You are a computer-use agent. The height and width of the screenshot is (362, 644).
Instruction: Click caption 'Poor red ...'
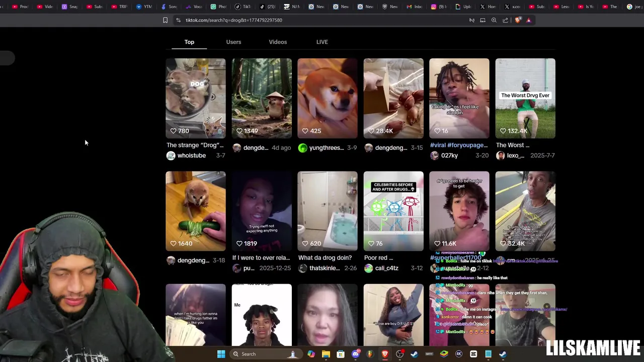pyautogui.click(x=378, y=258)
